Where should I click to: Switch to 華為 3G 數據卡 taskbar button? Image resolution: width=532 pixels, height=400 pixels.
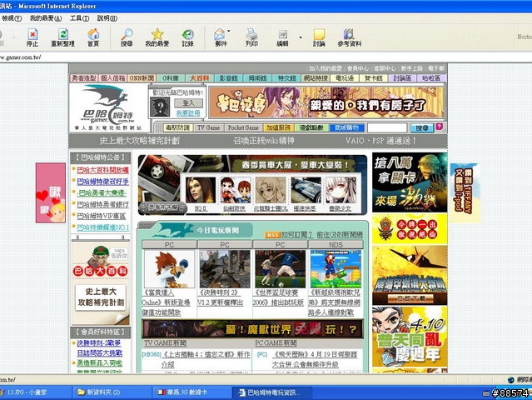[191, 392]
